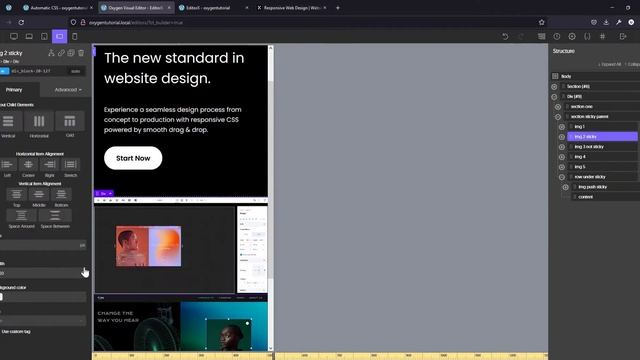Toggle expander beside img 2 sticky
The width and height of the screenshot is (640, 360).
click(562, 137)
